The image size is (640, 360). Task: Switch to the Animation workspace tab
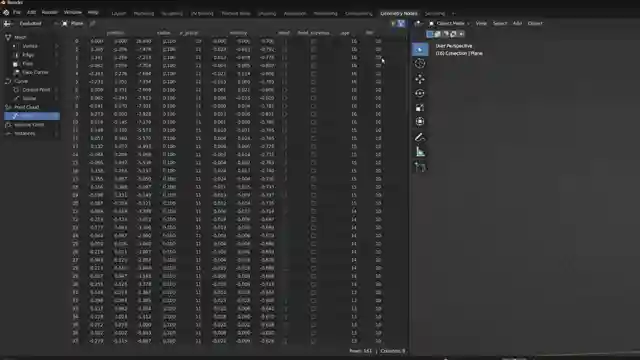(295, 13)
